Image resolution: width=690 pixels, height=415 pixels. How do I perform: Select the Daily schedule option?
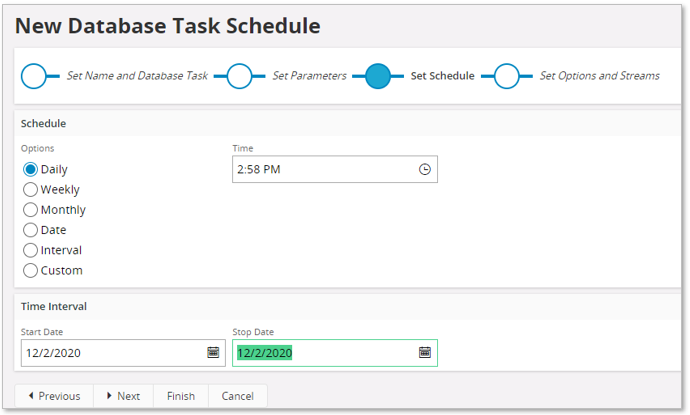[30, 170]
